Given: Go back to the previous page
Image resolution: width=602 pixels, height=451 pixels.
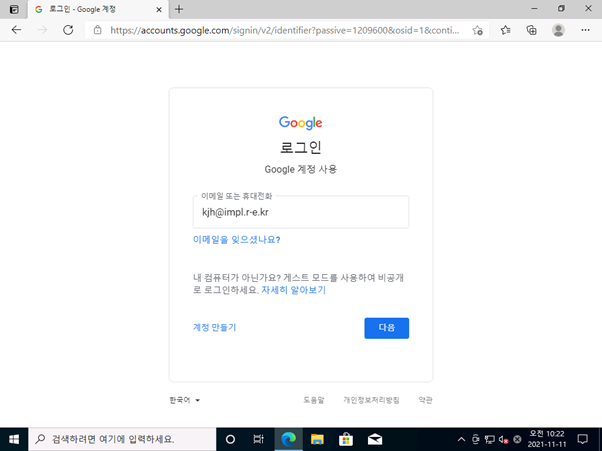Looking at the screenshot, I should [x=16, y=30].
